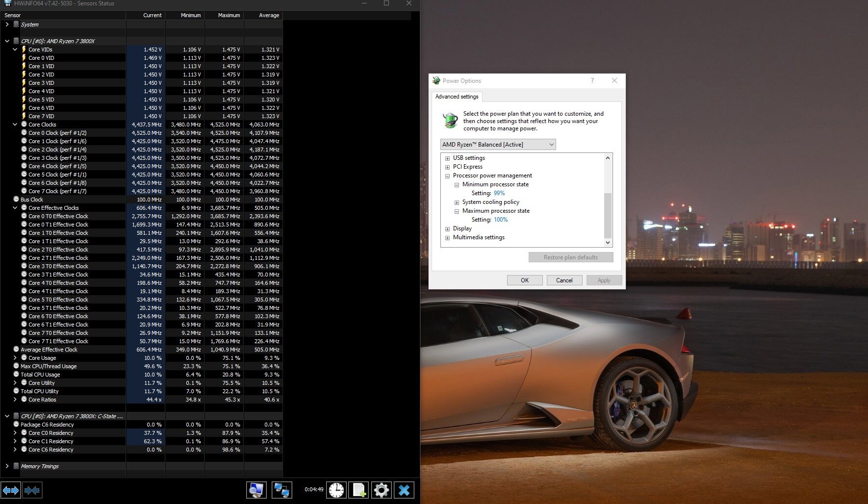Click the Current column header
The width and height of the screenshot is (868, 504).
pyautogui.click(x=146, y=15)
